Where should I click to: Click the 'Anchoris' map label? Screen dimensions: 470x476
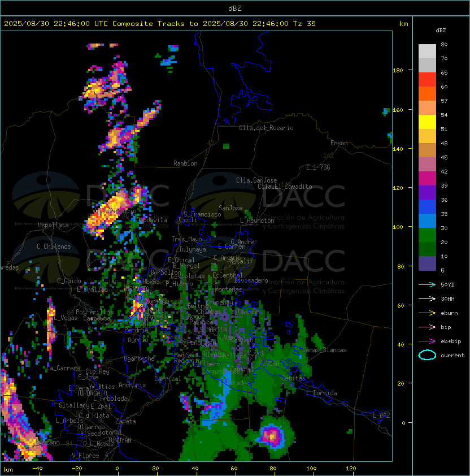click(x=132, y=385)
